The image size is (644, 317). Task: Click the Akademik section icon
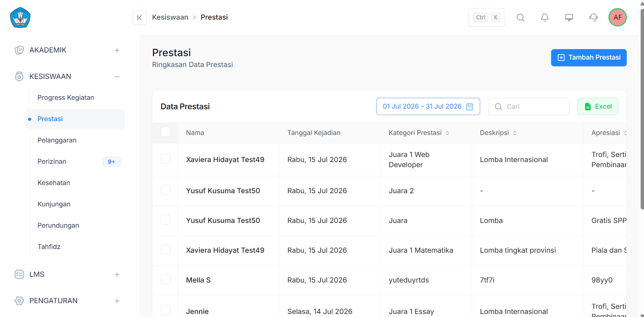pos(19,50)
